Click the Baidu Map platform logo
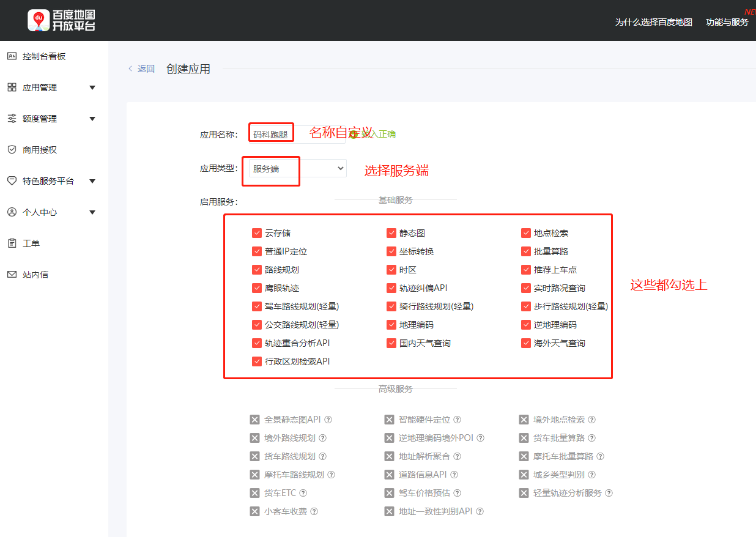The image size is (756, 537). click(61, 20)
